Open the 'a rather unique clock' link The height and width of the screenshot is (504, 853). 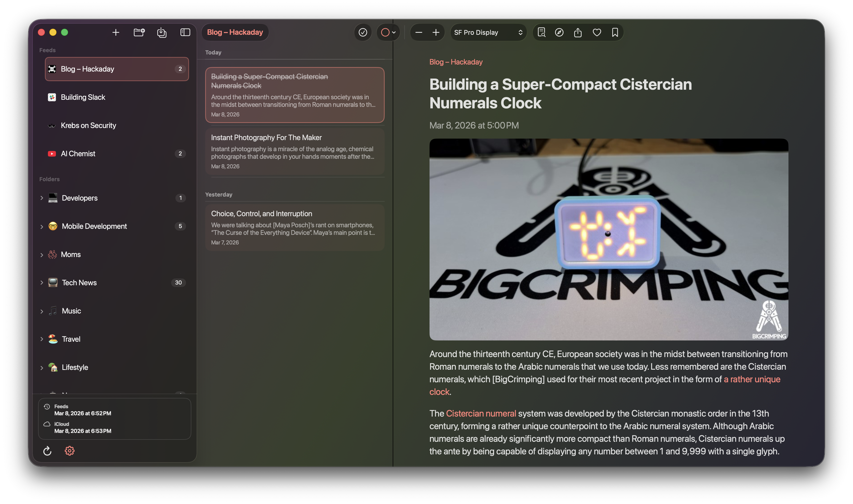pos(751,379)
